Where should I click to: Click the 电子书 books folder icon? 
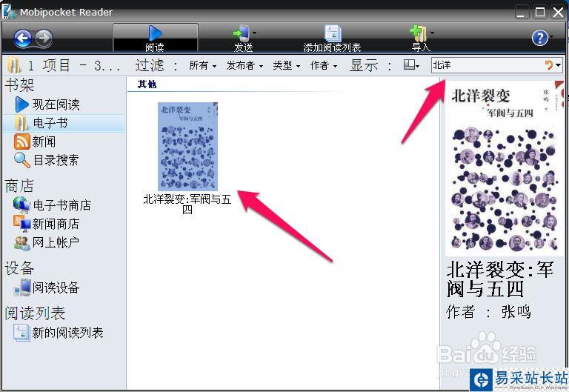point(21,123)
